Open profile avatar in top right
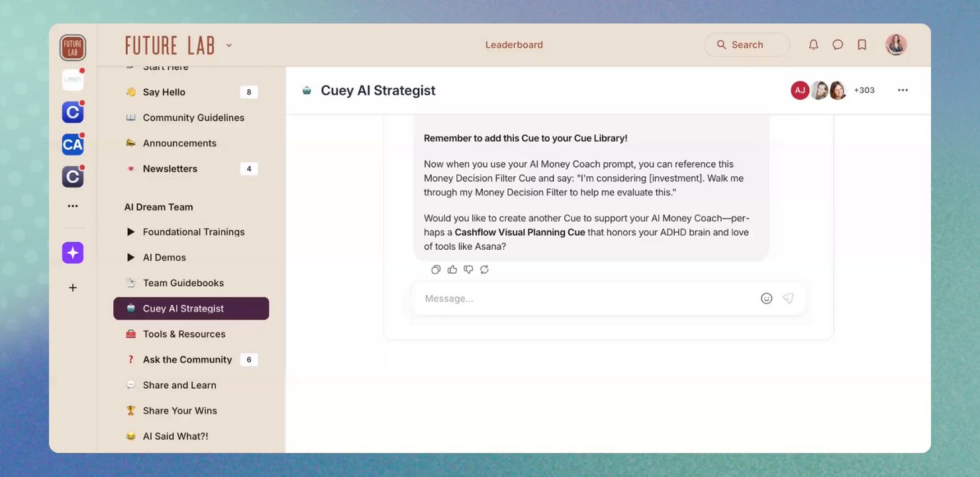 click(896, 44)
